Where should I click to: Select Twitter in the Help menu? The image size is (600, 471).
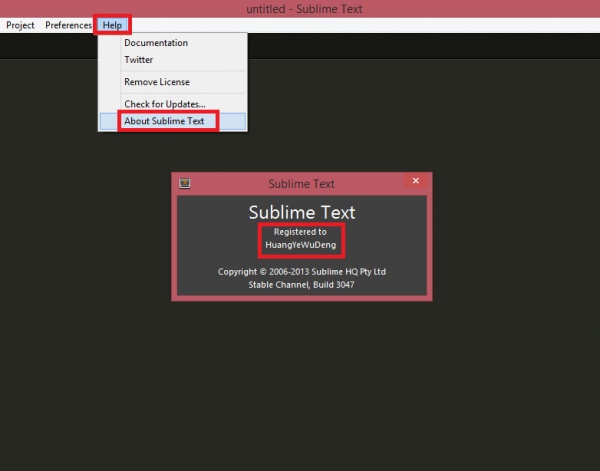pyautogui.click(x=173, y=60)
